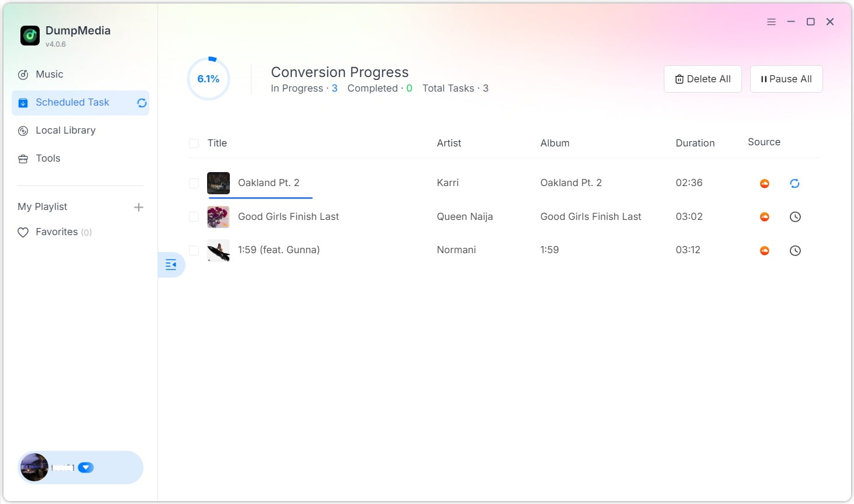Select the Good Girls Finish Last checkbox
Viewport: 854px width, 504px height.
click(x=194, y=217)
